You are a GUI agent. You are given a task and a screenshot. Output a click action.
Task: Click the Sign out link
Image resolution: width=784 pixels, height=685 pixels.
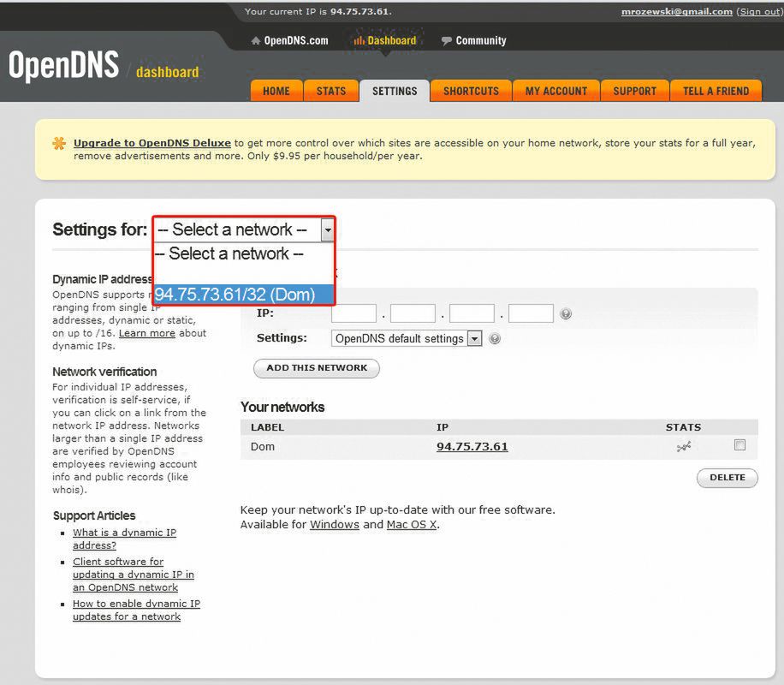[759, 11]
